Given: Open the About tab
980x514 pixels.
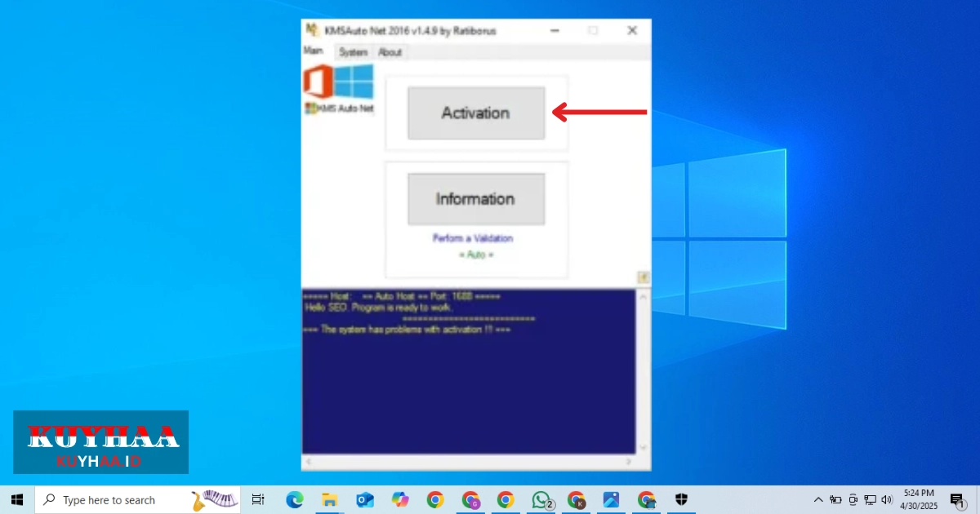Looking at the screenshot, I should click(x=390, y=52).
